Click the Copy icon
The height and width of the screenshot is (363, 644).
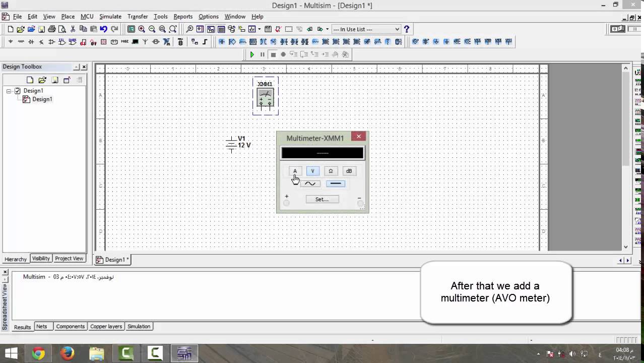[83, 29]
